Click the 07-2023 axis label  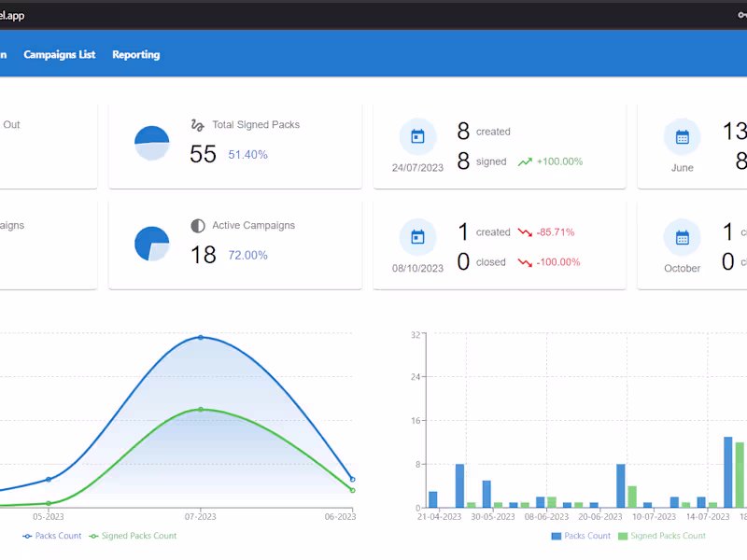[x=201, y=517]
